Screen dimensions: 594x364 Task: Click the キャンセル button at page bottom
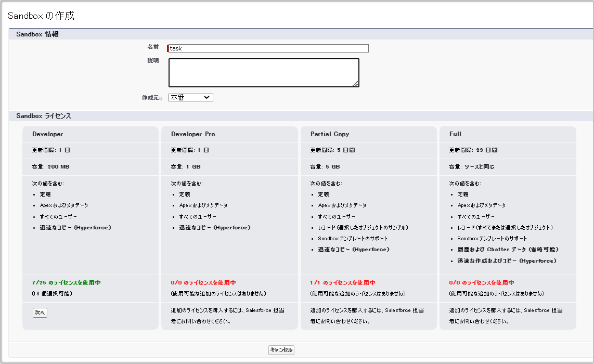point(281,350)
